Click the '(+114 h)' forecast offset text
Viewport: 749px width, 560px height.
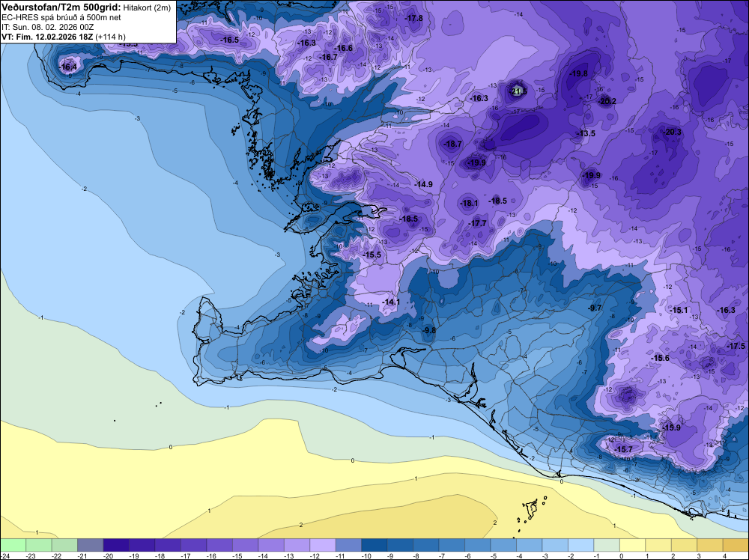(x=111, y=37)
